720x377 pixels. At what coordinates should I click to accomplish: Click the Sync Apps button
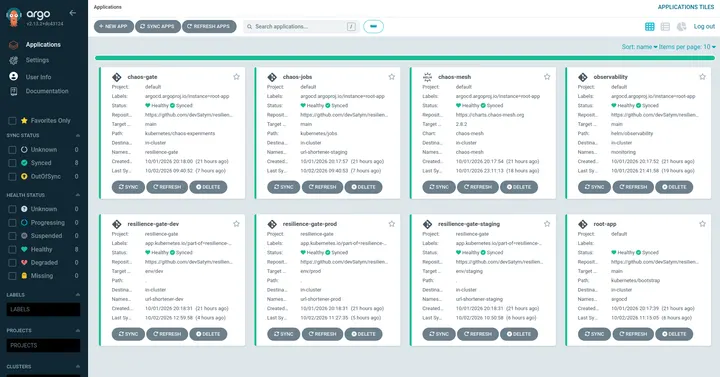158,27
